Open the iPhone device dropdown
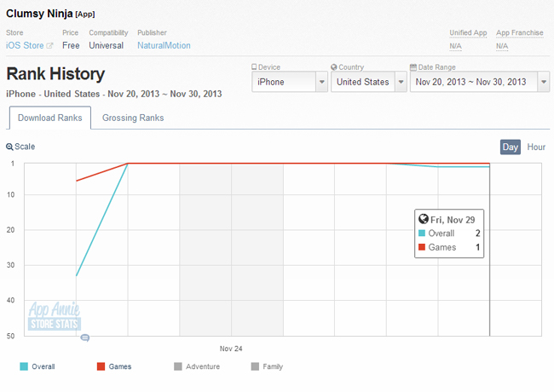Image resolution: width=554 pixels, height=392 pixels. click(x=290, y=82)
